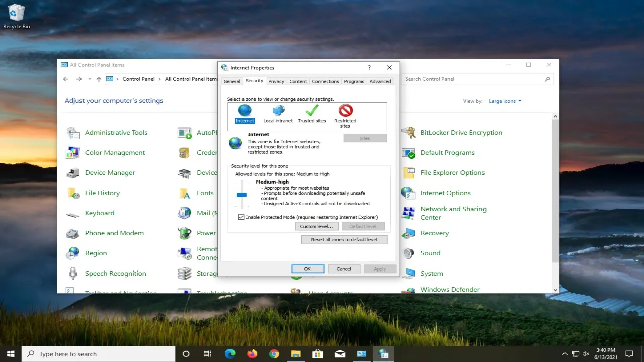
Task: Click the Help question mark in Internet Properties
Action: pos(369,67)
